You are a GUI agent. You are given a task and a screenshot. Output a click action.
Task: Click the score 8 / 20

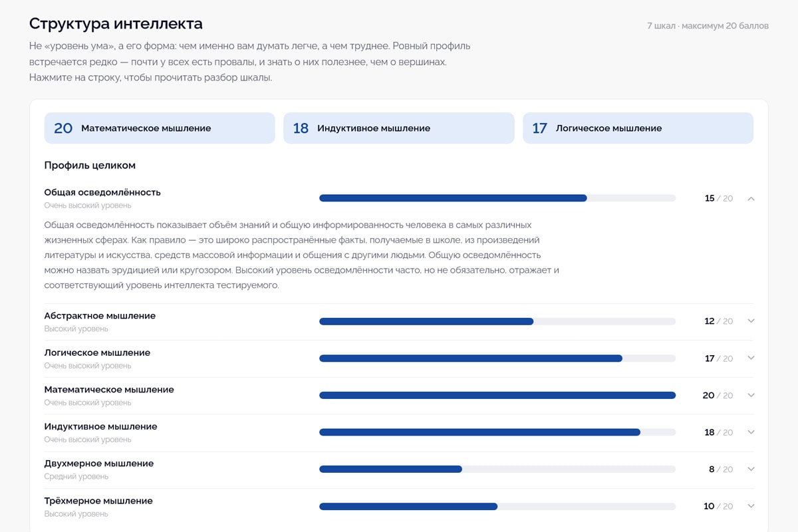pyautogui.click(x=721, y=469)
